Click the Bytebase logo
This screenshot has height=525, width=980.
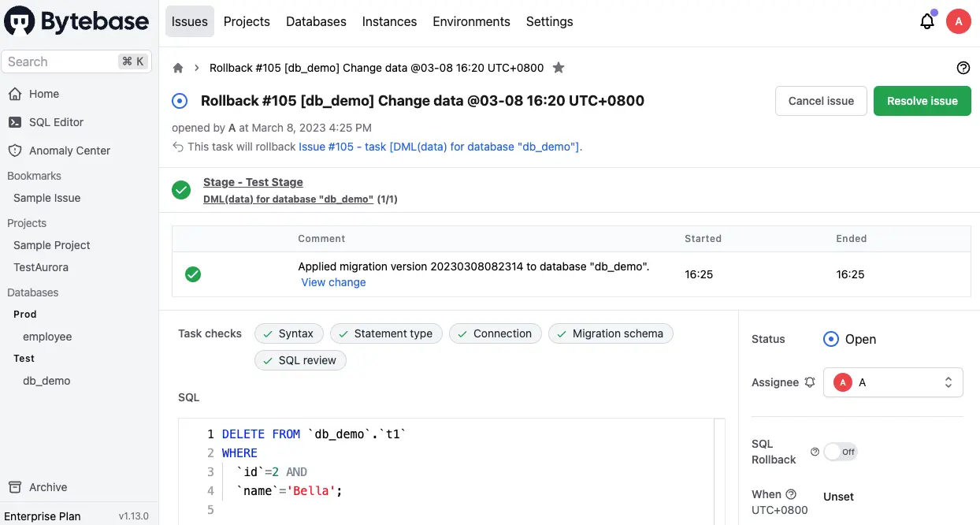pos(77,22)
